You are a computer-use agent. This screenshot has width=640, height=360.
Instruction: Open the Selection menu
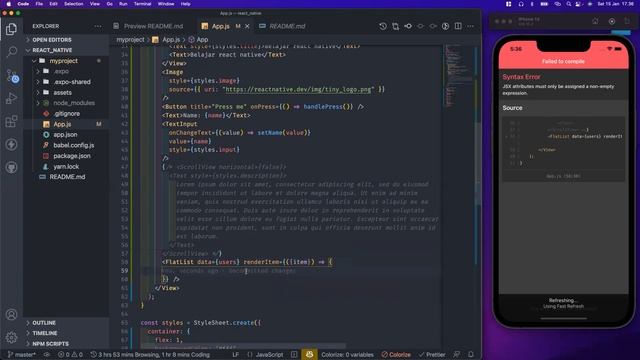tap(73, 4)
